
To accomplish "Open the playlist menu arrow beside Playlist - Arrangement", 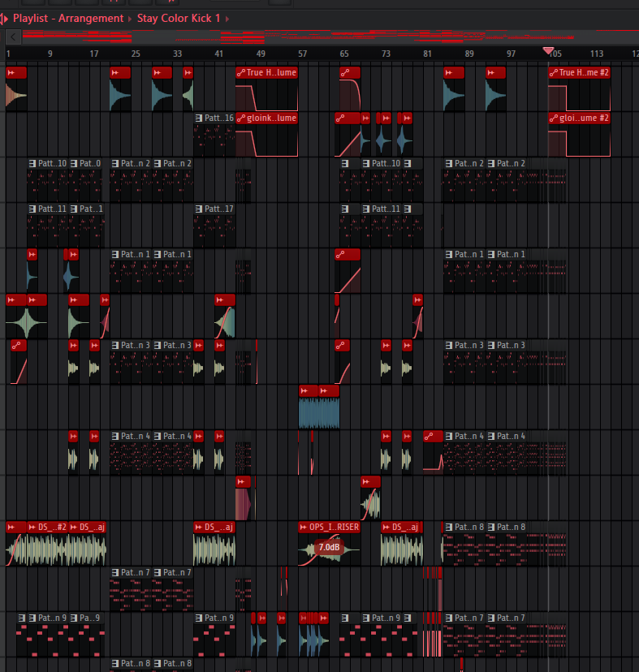I will [x=4, y=19].
